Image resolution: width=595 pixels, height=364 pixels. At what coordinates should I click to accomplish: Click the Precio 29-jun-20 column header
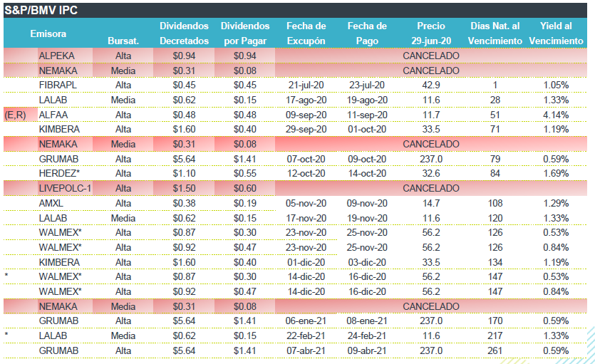431,33
